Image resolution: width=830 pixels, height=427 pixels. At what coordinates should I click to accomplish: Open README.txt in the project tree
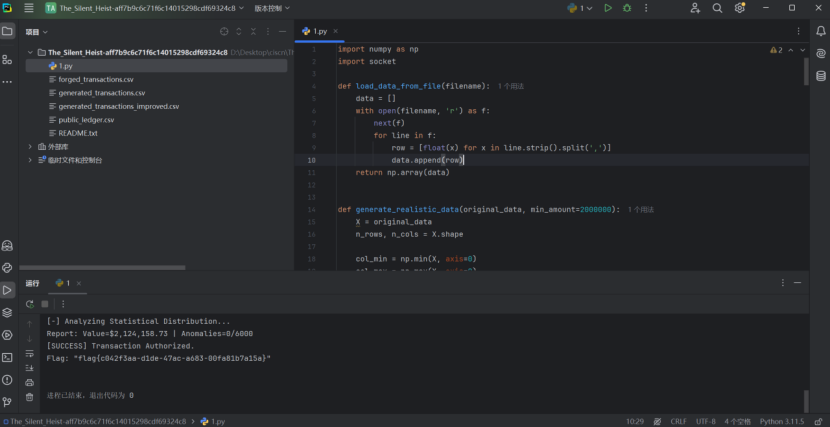click(77, 133)
